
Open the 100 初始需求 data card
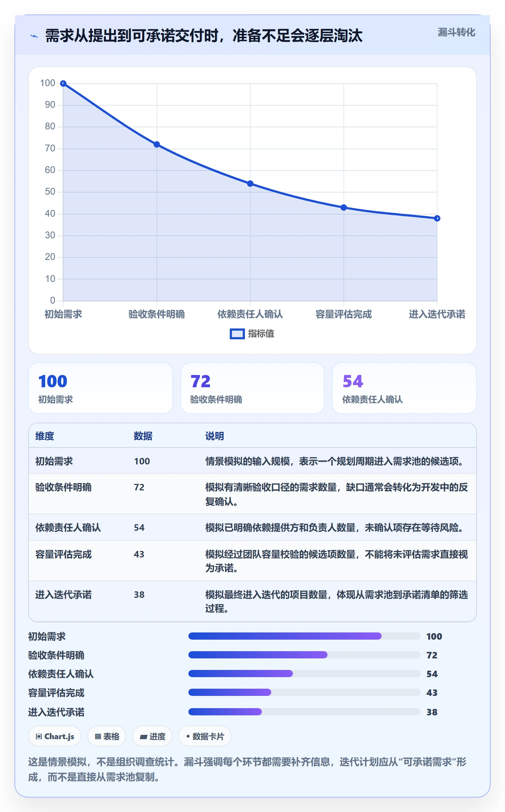point(101,388)
